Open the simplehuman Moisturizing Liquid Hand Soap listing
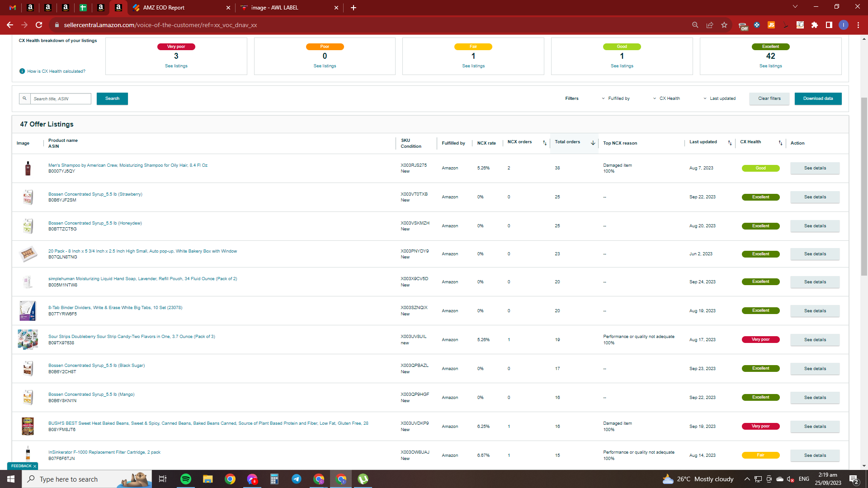The image size is (868, 488). [142, 279]
